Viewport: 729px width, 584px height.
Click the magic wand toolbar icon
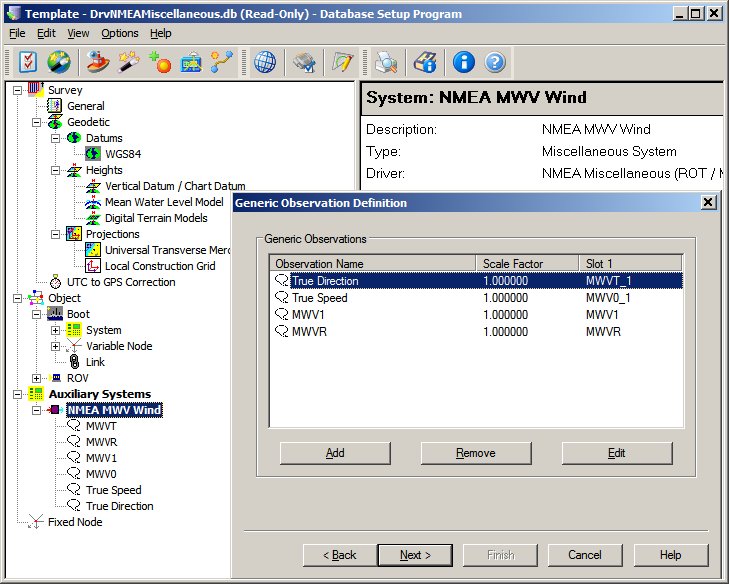(128, 63)
